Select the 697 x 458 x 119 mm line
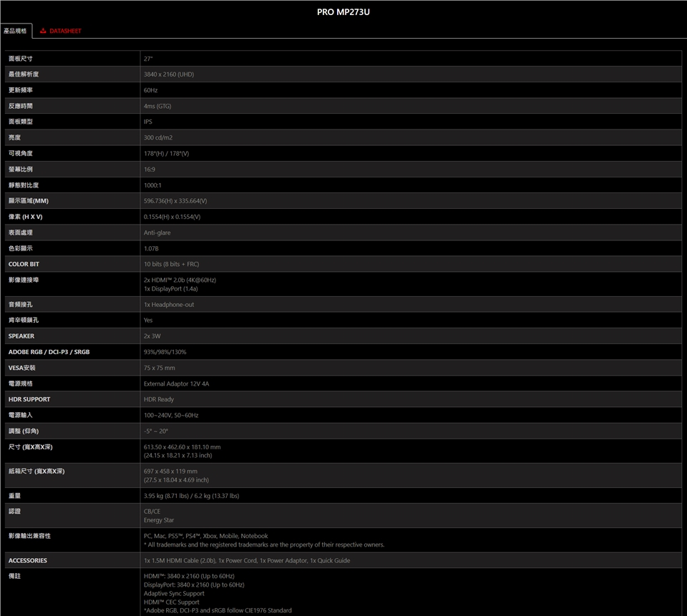This screenshot has width=687, height=616. tap(170, 471)
